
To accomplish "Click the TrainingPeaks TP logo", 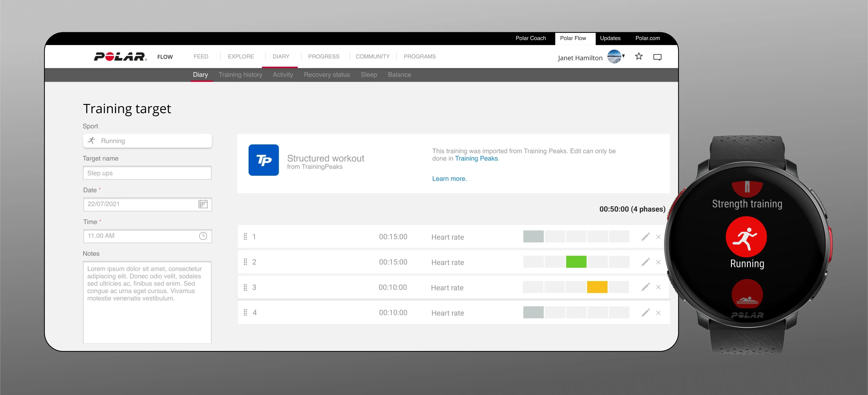I will pyautogui.click(x=263, y=160).
